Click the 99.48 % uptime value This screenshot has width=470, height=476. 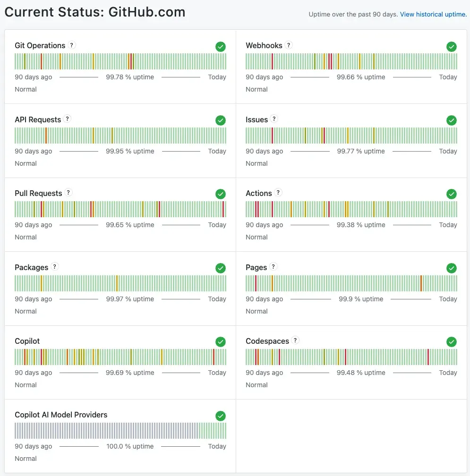coord(361,373)
